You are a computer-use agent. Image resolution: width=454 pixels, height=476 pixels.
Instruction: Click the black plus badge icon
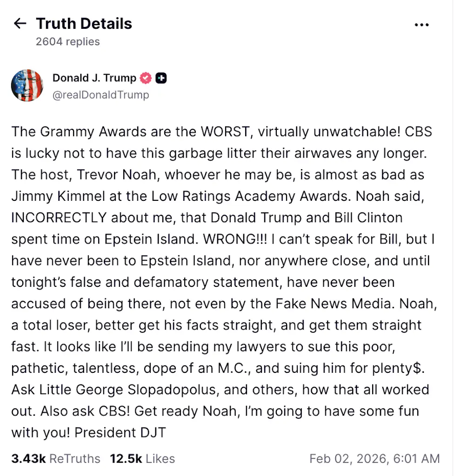click(x=161, y=78)
